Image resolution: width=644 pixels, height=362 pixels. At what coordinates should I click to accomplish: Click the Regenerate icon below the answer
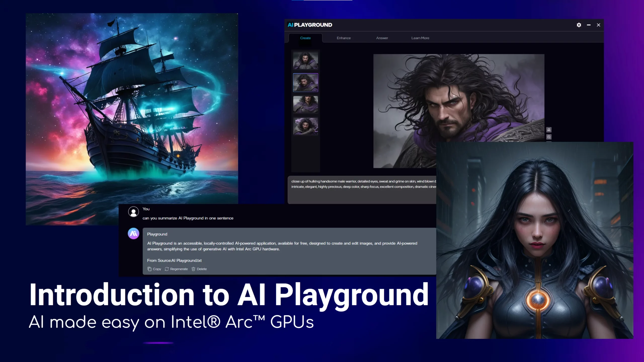tap(167, 269)
